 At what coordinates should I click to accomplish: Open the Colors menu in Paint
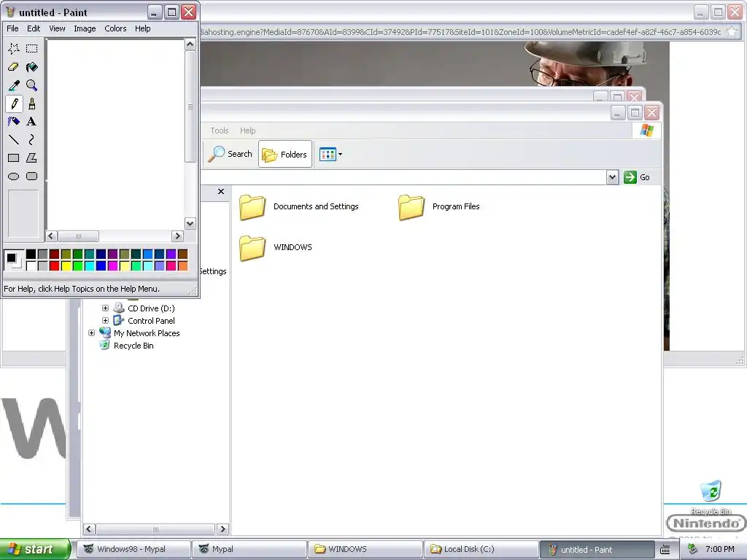pyautogui.click(x=115, y=28)
